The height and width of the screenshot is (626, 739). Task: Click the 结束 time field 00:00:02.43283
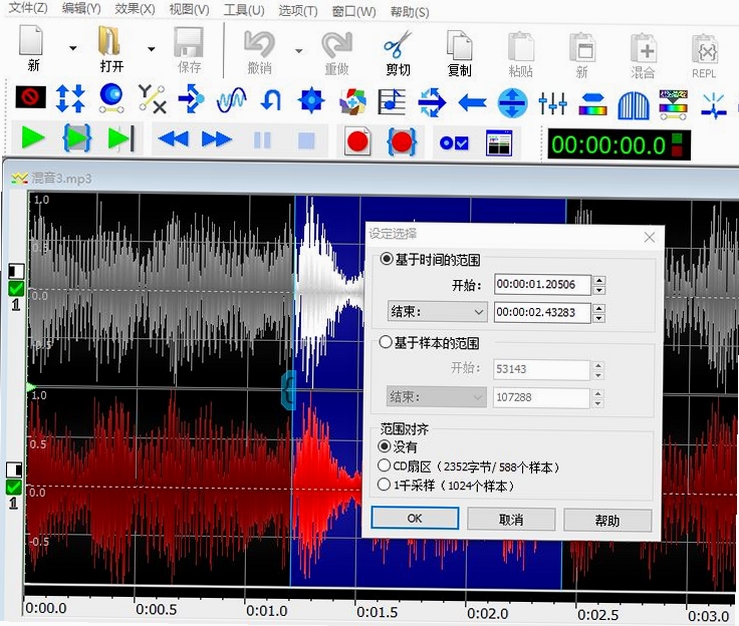point(542,313)
